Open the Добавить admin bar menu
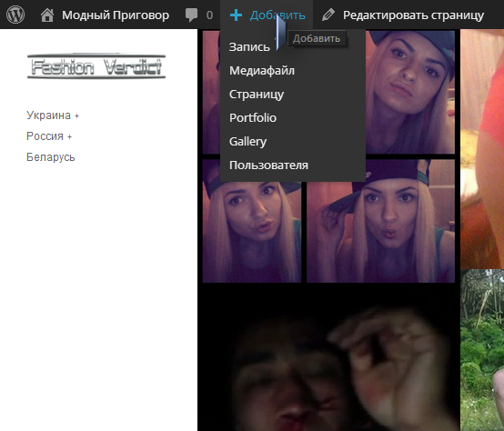Screen dimensions: 504x431 point(267,15)
